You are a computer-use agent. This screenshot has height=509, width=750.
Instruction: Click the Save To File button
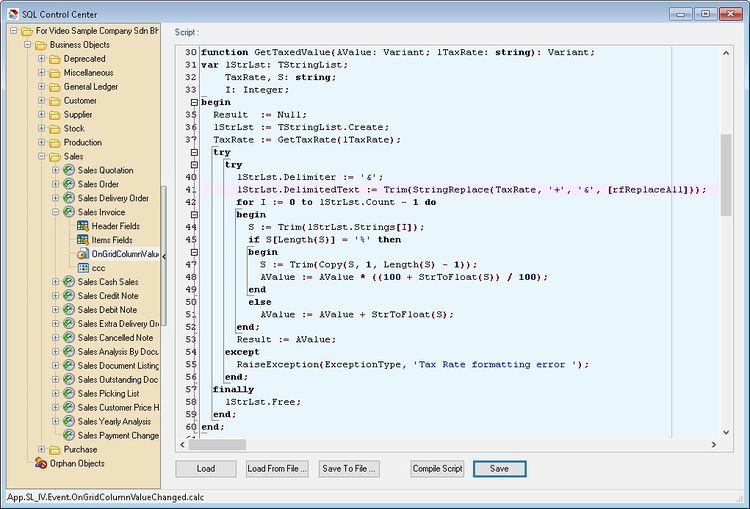click(348, 469)
